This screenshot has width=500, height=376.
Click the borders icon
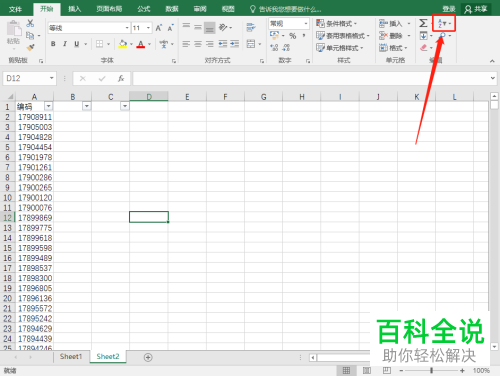coord(99,44)
